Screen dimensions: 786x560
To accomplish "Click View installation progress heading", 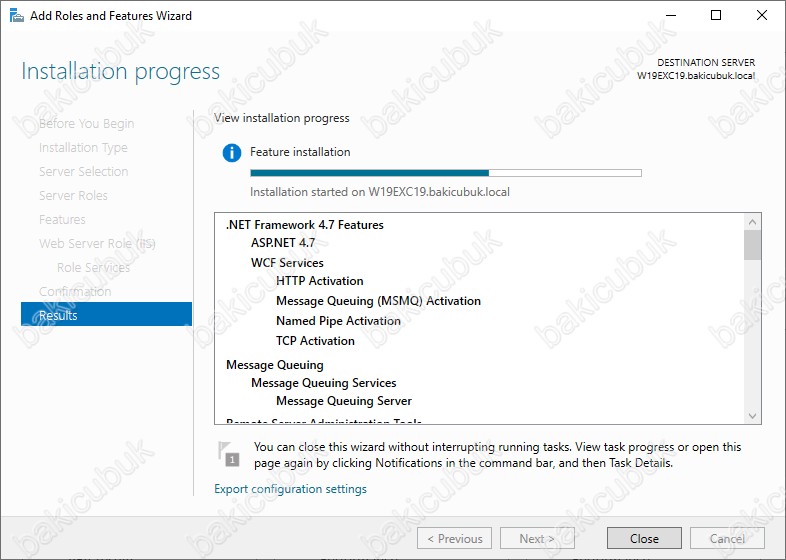I will click(x=282, y=118).
